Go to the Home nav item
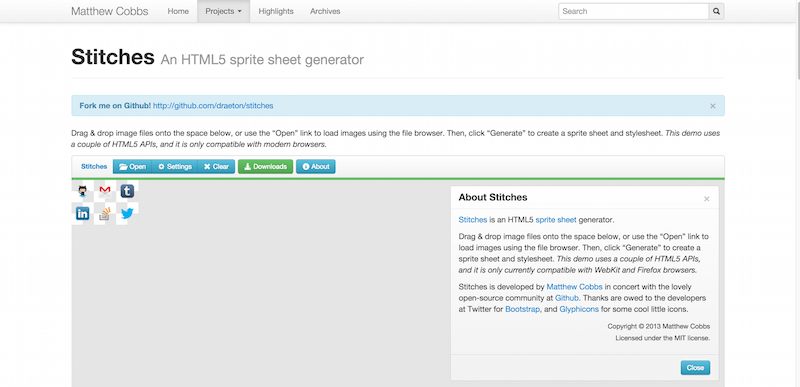800x387 pixels. point(178,11)
